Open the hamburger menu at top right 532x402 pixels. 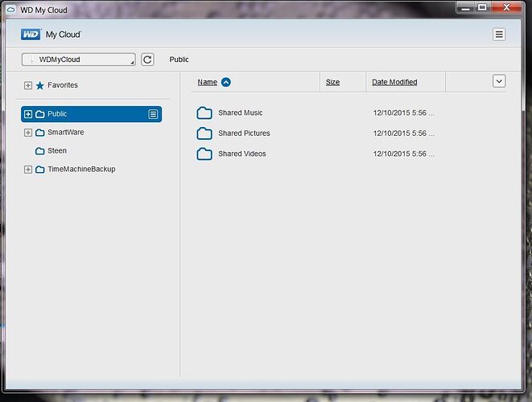[x=499, y=35]
